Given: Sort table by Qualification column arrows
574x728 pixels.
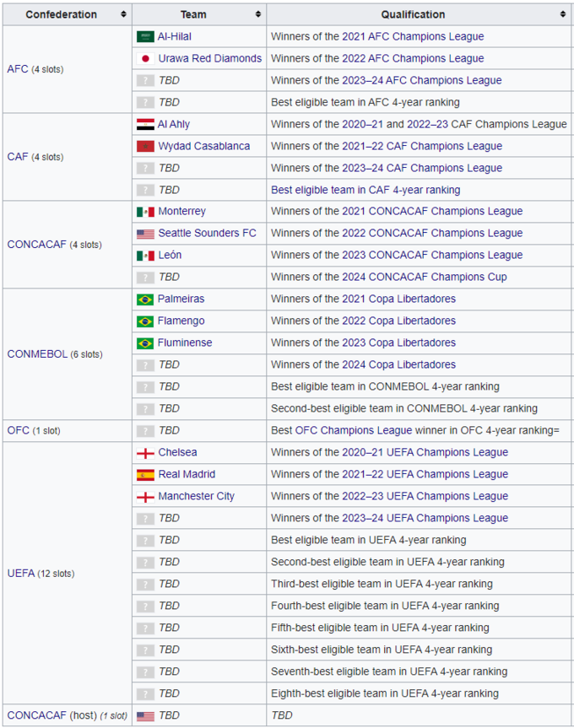Looking at the screenshot, I should [563, 14].
